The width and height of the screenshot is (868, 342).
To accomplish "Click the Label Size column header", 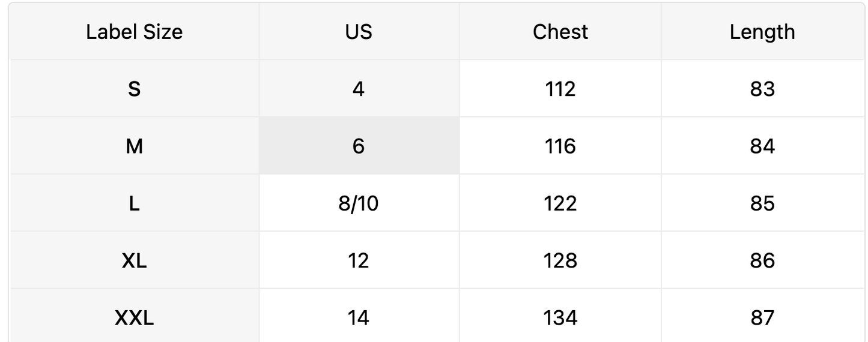I will 134,31.
